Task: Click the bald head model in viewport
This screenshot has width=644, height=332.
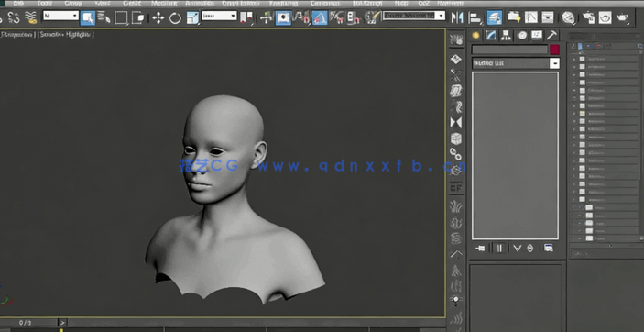Action: tap(224, 150)
